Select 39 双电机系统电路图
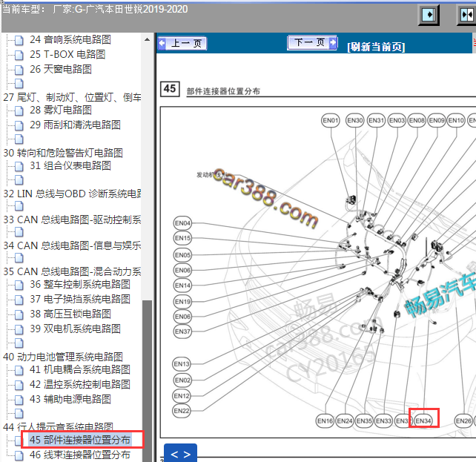 [75, 329]
